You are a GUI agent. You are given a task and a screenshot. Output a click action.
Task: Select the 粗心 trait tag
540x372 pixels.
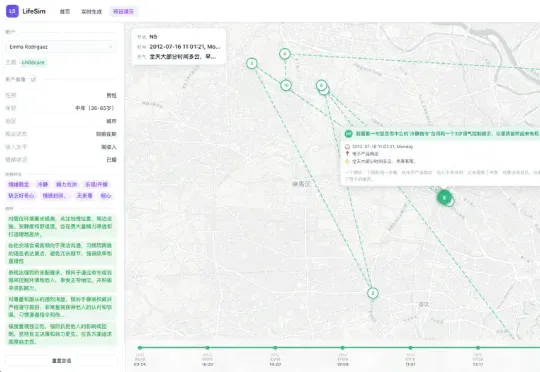[106, 196]
